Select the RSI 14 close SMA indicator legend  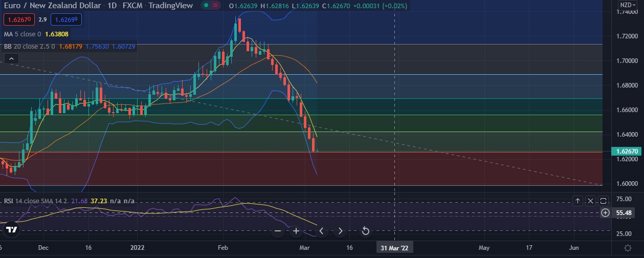point(36,201)
